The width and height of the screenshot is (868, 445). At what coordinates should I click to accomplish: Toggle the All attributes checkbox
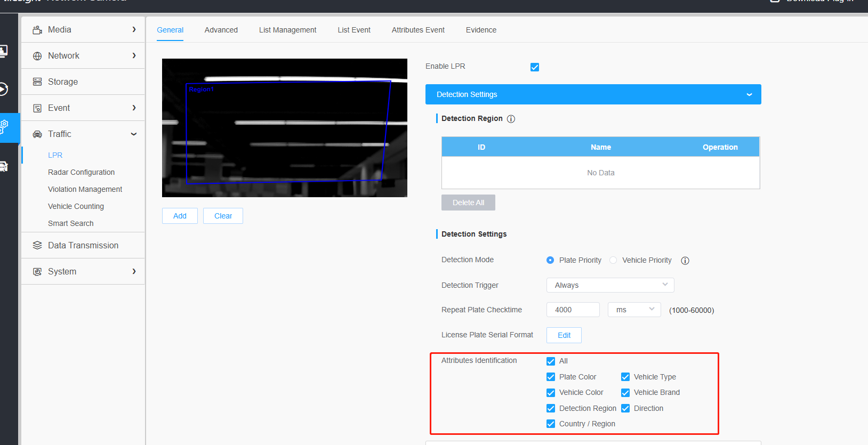[551, 361]
